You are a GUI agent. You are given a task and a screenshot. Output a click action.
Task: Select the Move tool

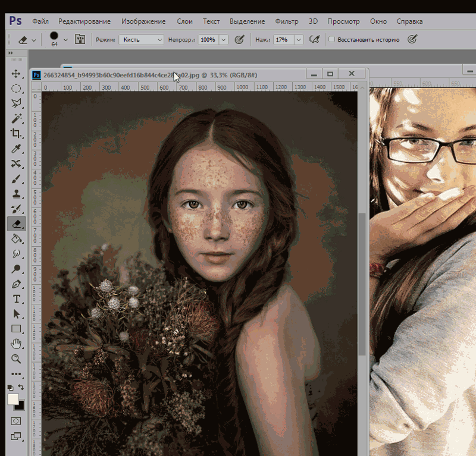[16, 74]
